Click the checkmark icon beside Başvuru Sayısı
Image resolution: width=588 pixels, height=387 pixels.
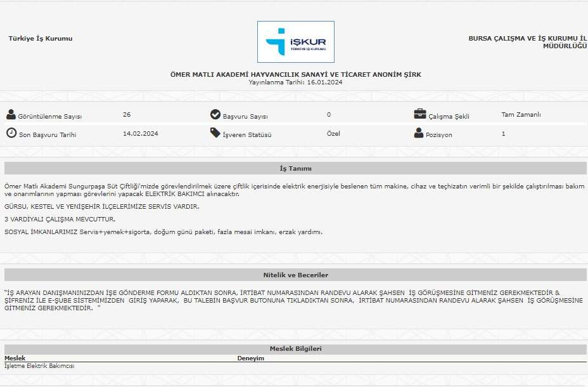coord(215,115)
